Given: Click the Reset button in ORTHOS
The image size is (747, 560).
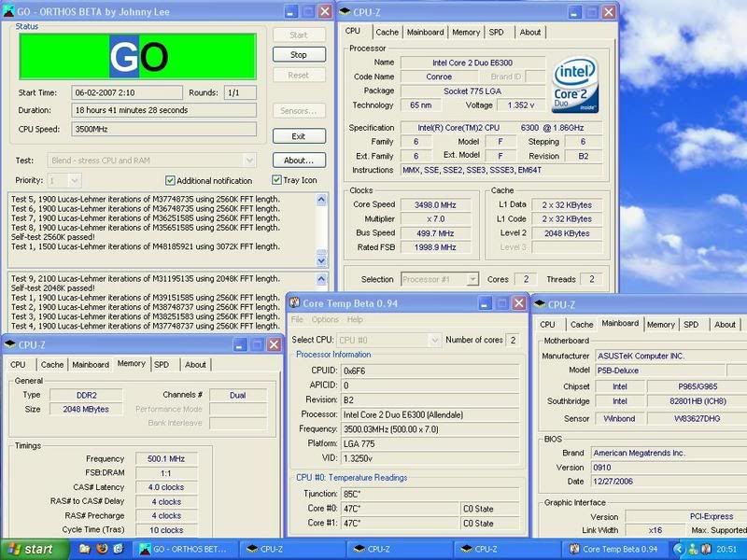Looking at the screenshot, I should (299, 76).
